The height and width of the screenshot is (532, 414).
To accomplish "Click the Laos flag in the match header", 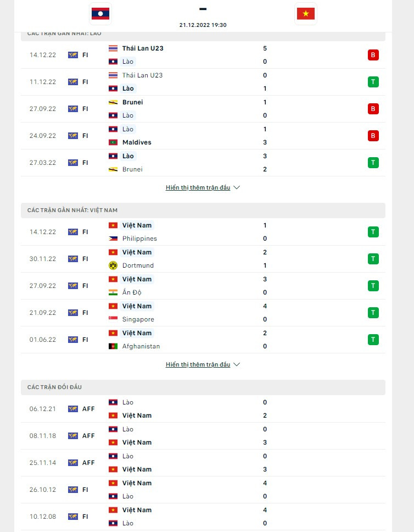I will click(x=100, y=14).
